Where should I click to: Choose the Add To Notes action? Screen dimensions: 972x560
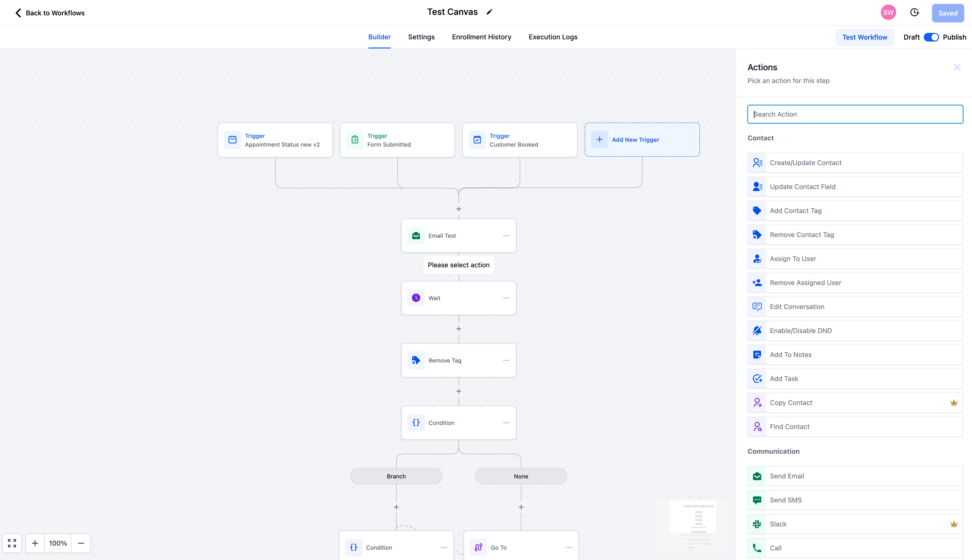click(855, 355)
